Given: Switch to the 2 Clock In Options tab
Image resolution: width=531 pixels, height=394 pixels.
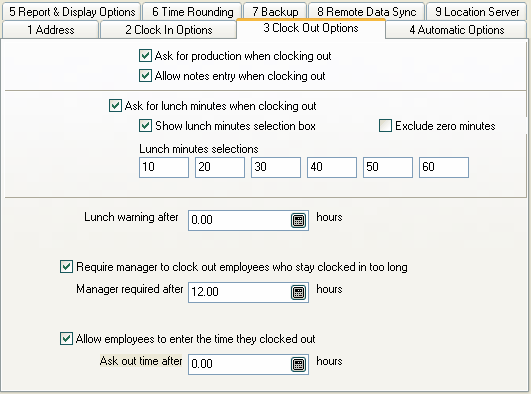Looking at the screenshot, I should tap(169, 30).
